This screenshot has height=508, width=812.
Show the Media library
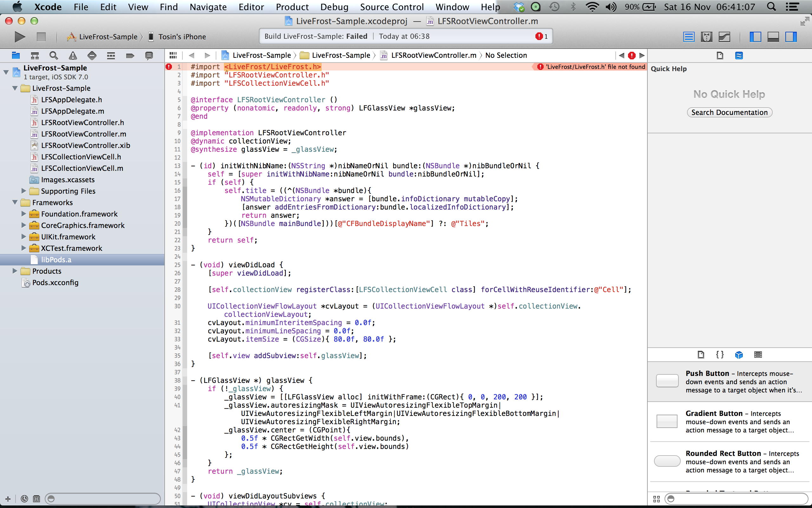pos(758,354)
